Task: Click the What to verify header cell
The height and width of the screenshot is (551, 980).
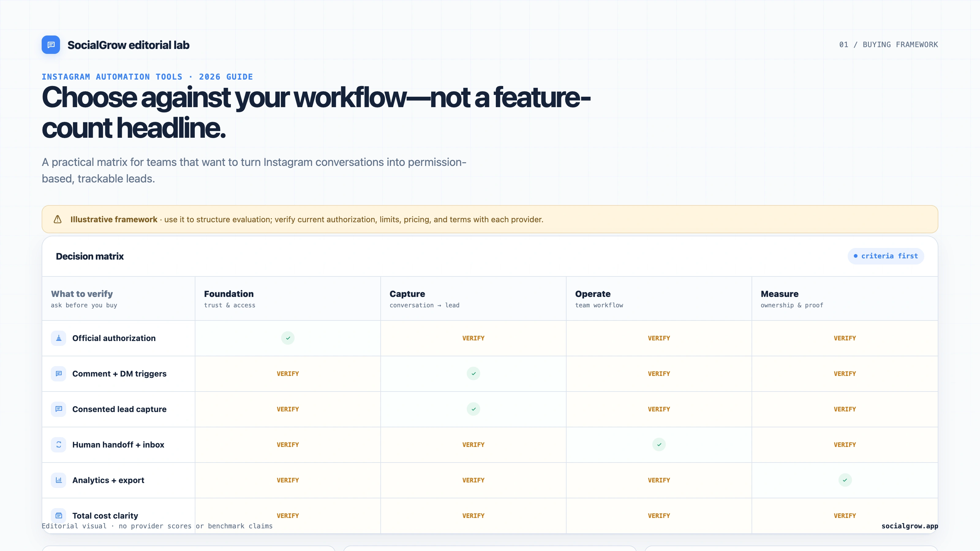Action: click(118, 298)
